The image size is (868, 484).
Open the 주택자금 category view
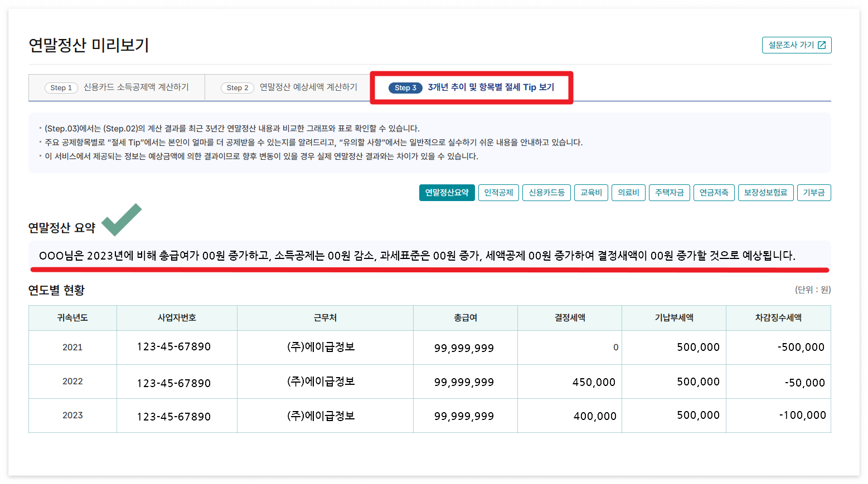tap(669, 193)
